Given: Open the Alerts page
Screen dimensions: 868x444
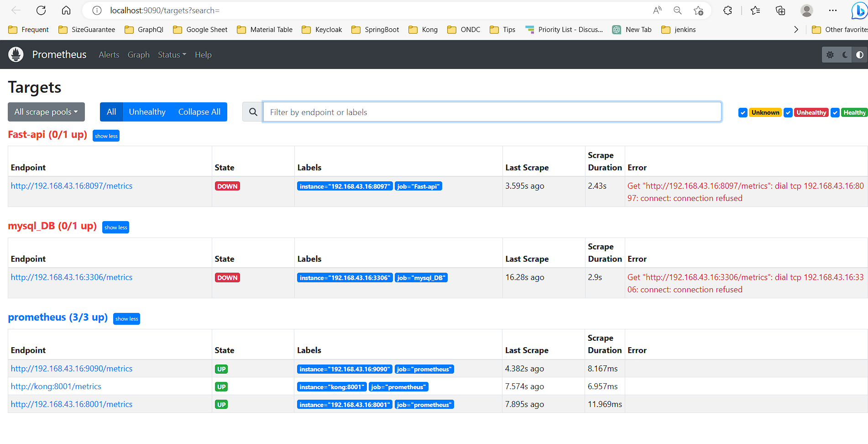Looking at the screenshot, I should pyautogui.click(x=109, y=55).
